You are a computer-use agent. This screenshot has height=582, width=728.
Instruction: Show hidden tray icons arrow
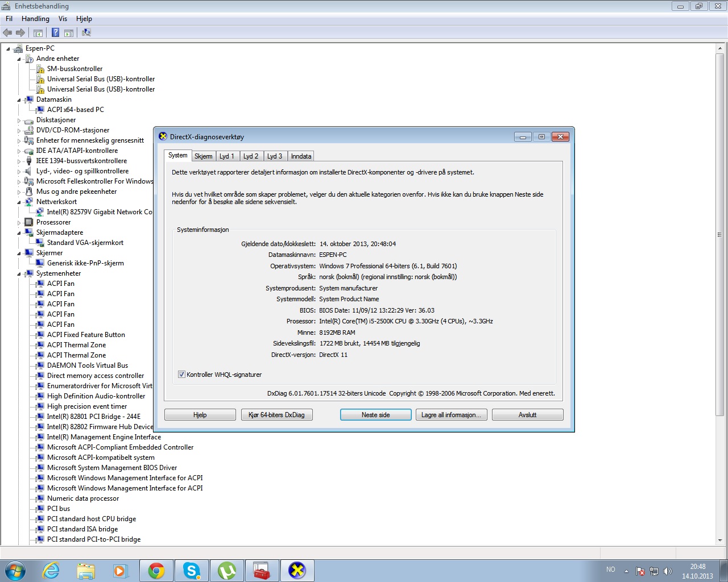pyautogui.click(x=626, y=571)
